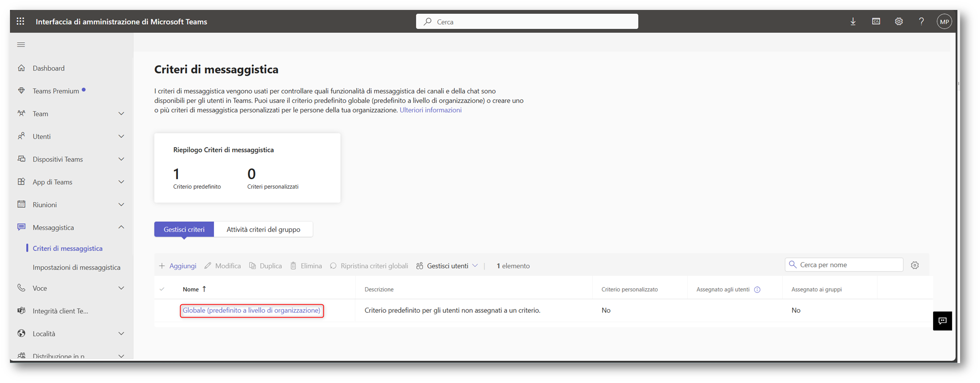The width and height of the screenshot is (980, 383).
Task: Click the Criterio personalizzato column header
Action: pyautogui.click(x=629, y=289)
